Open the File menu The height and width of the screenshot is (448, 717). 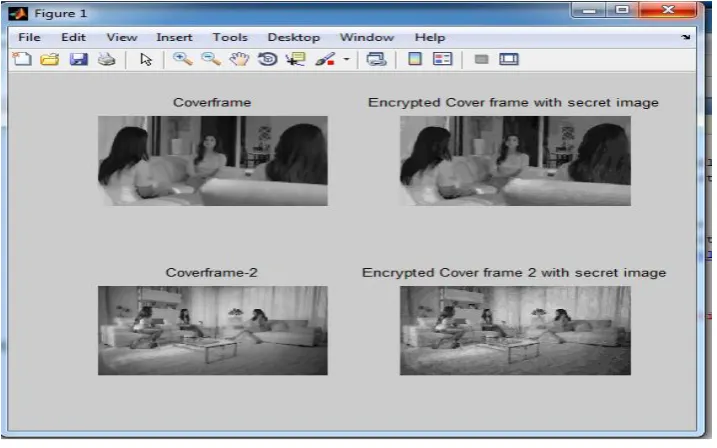coord(29,37)
